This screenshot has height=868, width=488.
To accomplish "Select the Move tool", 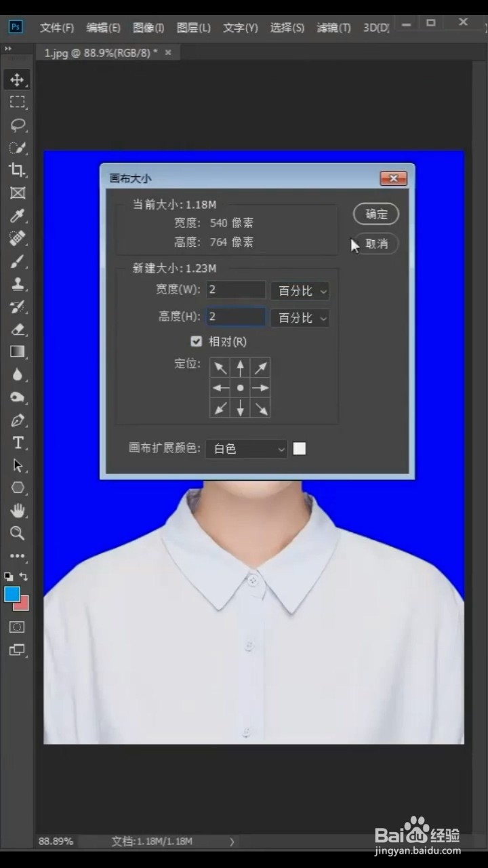I will tap(17, 79).
